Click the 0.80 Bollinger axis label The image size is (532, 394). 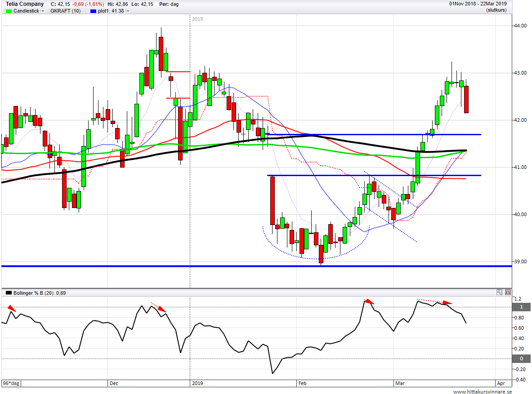tap(519, 318)
